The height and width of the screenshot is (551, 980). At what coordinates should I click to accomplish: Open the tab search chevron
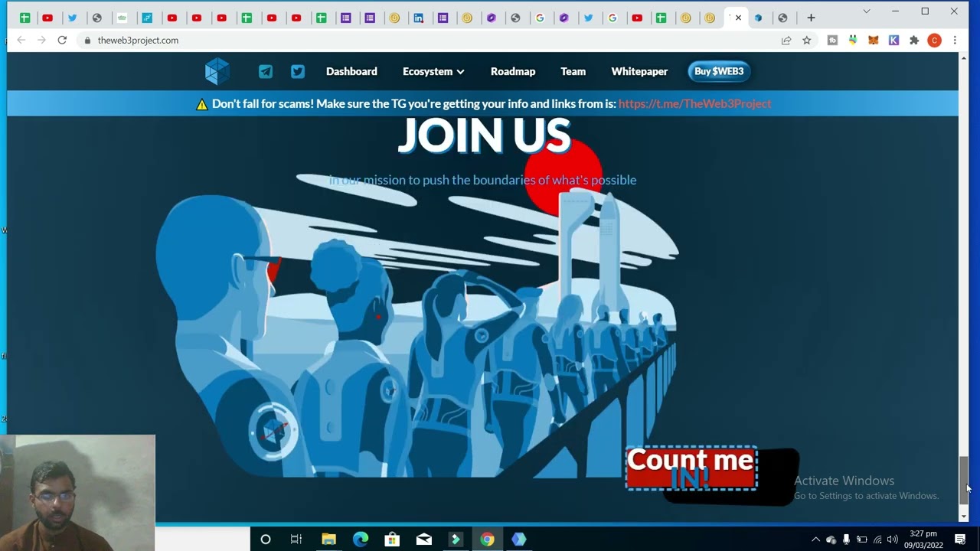(x=866, y=11)
